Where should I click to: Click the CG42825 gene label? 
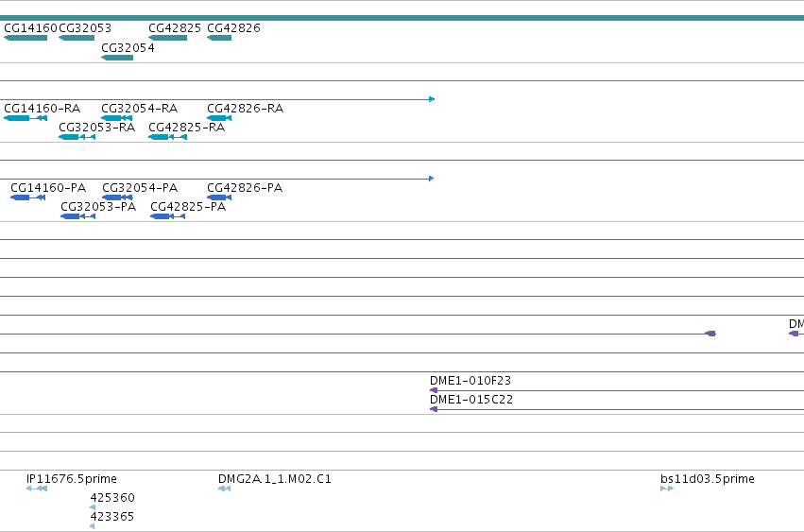tap(175, 28)
